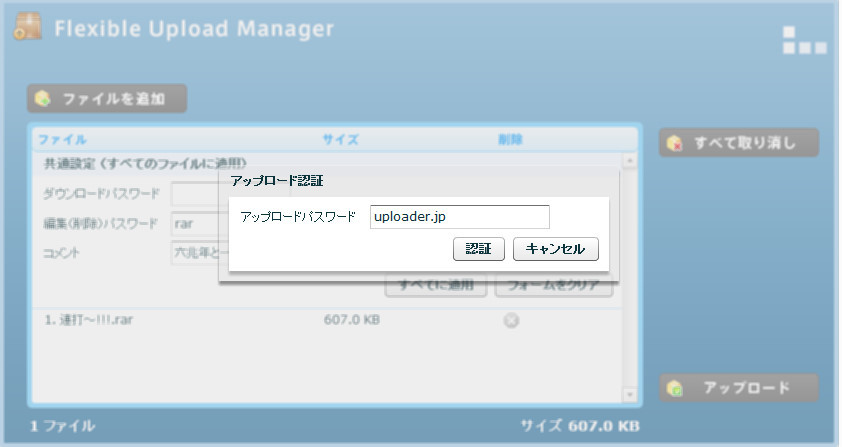
Task: Click the フォームをクリア button
Action: tap(553, 285)
